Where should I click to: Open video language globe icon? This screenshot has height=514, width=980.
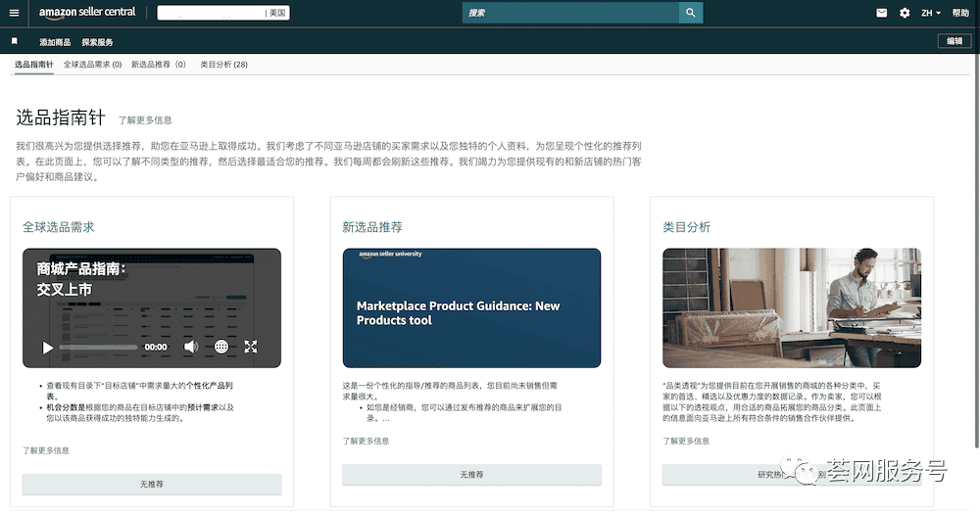point(221,347)
